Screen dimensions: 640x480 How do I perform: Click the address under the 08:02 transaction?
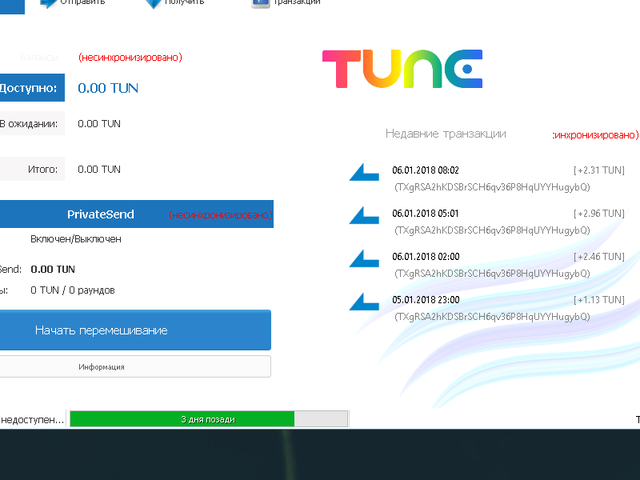coord(492,187)
